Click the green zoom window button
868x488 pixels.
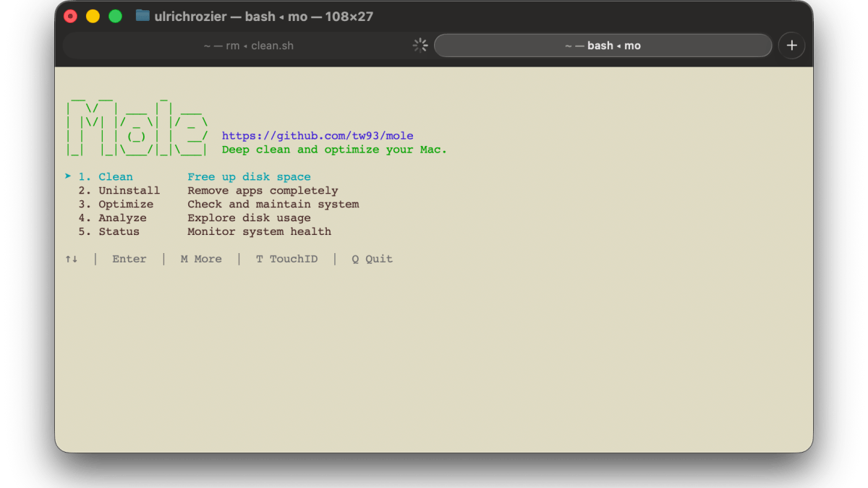coord(115,16)
